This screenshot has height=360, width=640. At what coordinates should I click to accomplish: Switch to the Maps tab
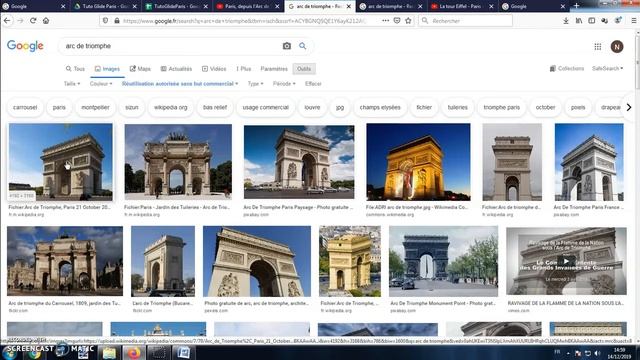140,69
